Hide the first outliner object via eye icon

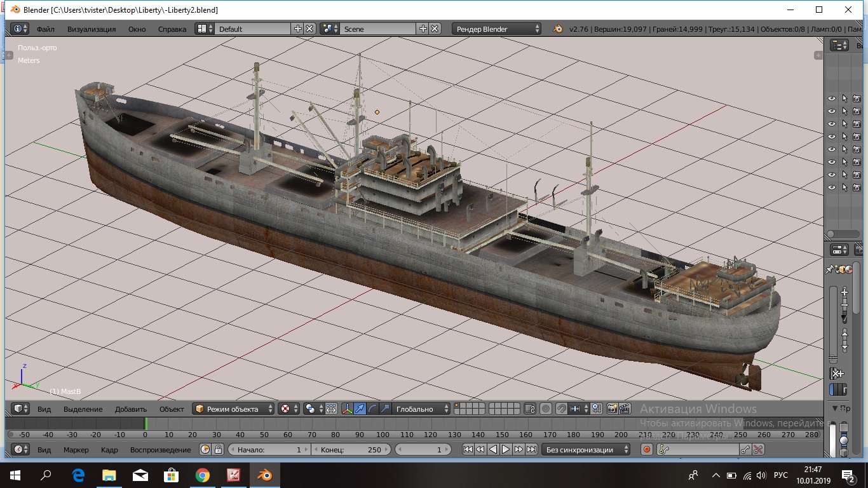pos(831,98)
